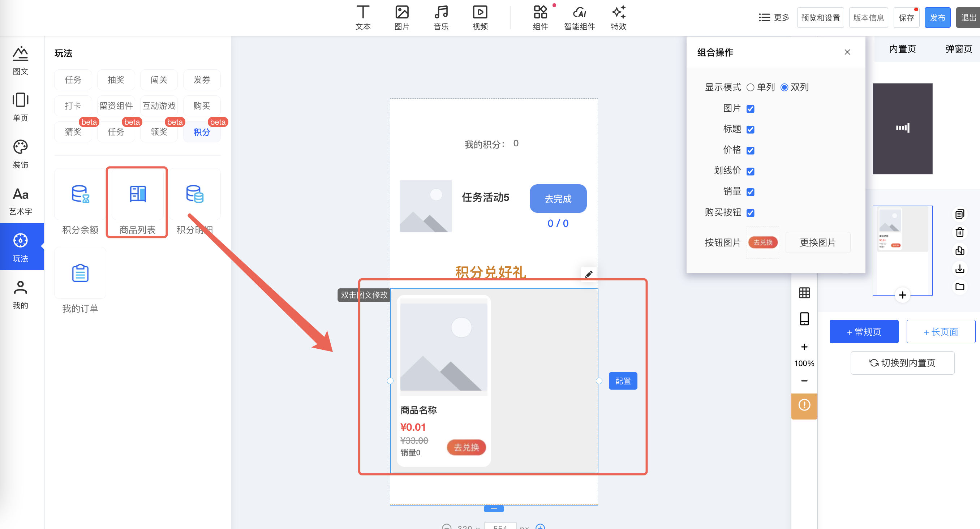The image size is (980, 529).
Task: Click the plus below page thumbnail
Action: tap(902, 295)
